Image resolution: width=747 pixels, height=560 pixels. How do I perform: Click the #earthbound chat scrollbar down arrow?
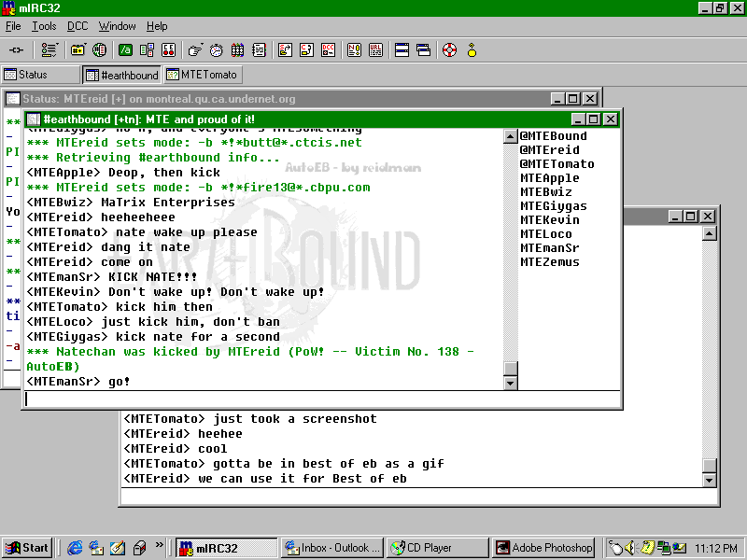click(510, 383)
